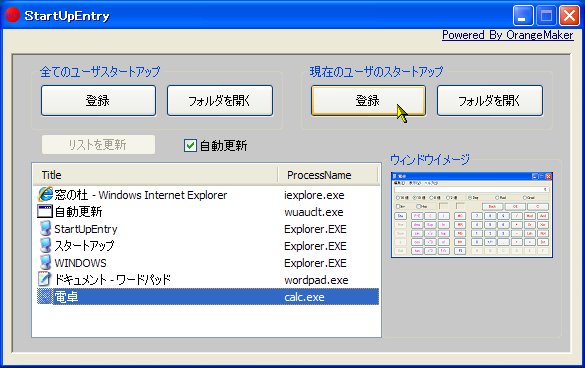The width and height of the screenshot is (585, 368).
Task: Select the 自動更新 list row title
Action: [78, 212]
